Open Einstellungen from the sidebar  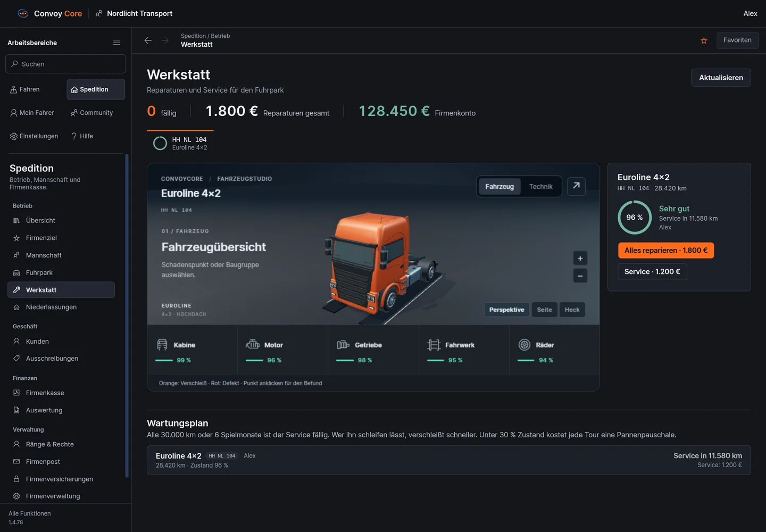click(x=35, y=136)
